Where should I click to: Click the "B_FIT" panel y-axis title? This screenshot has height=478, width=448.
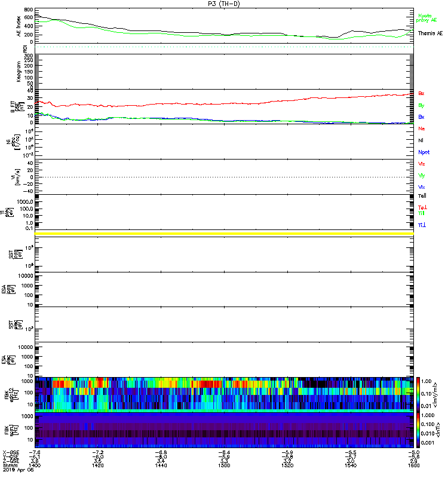click(17, 107)
